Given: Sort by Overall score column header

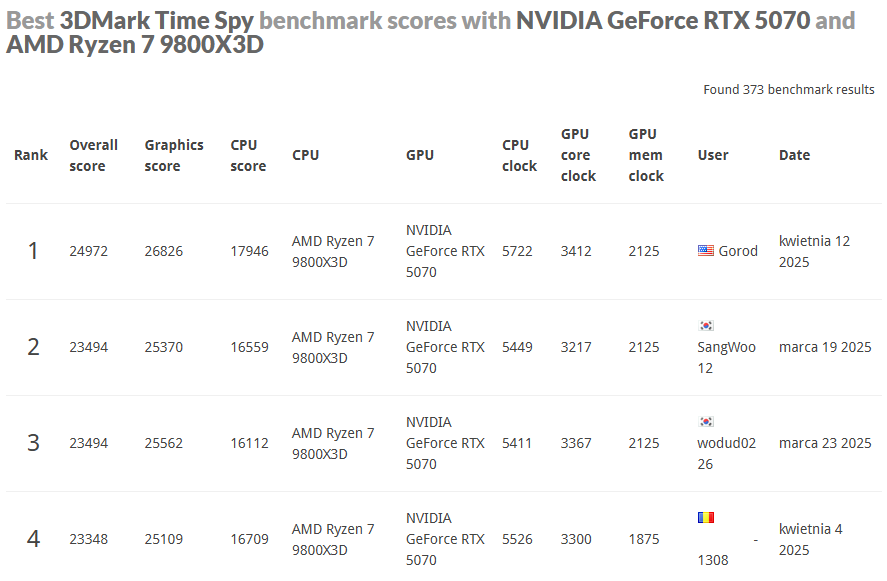Looking at the screenshot, I should 93,155.
